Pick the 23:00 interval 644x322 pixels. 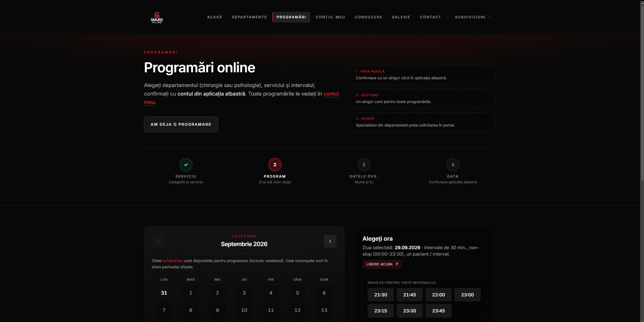[x=467, y=295]
